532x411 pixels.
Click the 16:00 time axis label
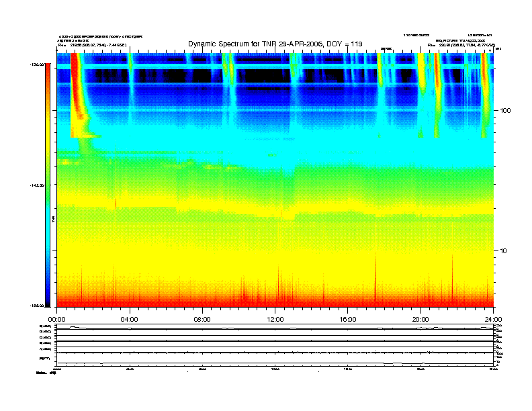pyautogui.click(x=348, y=320)
